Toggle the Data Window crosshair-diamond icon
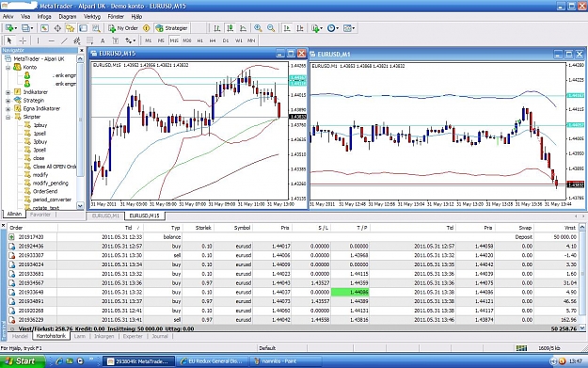This screenshot has height=368, width=588. click(x=57, y=28)
